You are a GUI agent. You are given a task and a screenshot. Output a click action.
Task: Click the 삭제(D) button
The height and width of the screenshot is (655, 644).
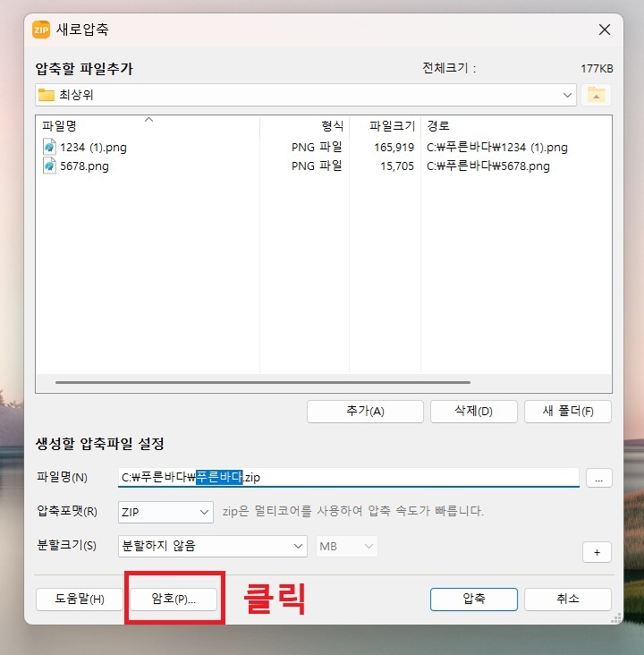pos(473,412)
